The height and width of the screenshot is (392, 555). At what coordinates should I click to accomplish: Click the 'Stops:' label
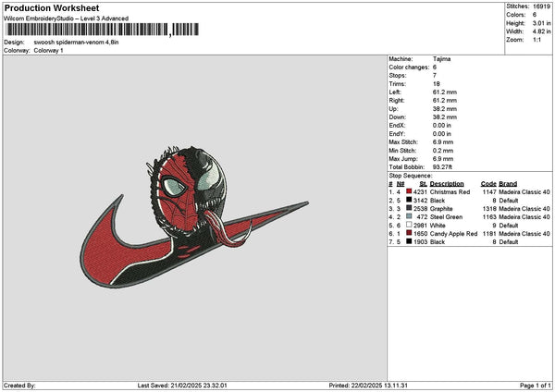tap(397, 76)
